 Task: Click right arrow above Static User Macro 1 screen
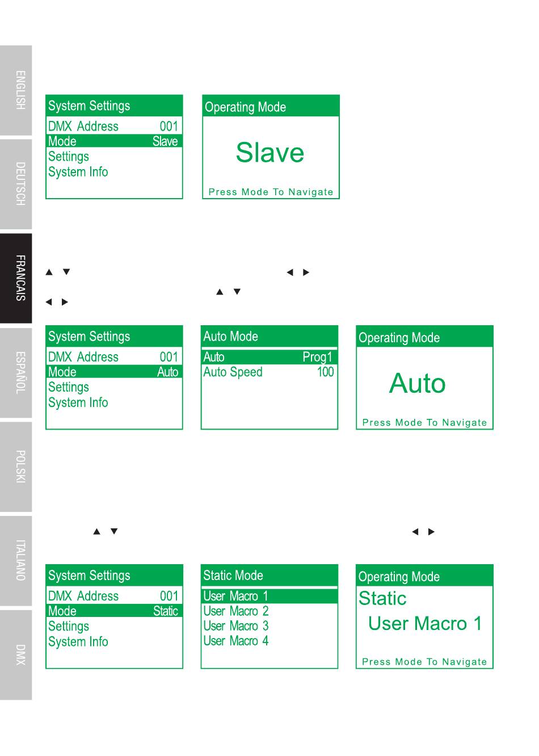pyautogui.click(x=431, y=532)
